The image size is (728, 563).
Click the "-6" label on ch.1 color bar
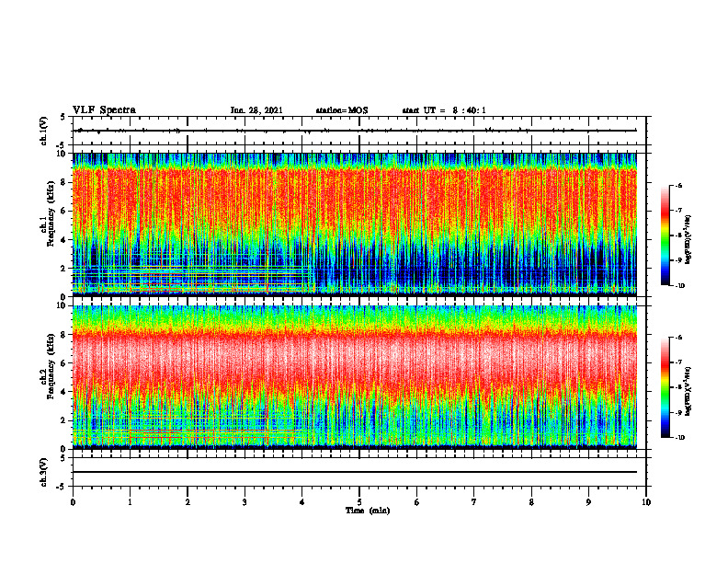678,186
